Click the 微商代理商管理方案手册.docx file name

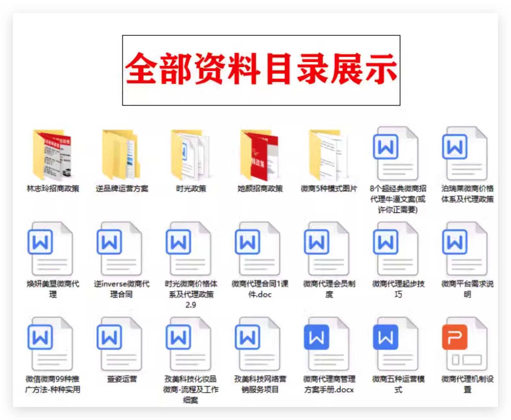(x=329, y=384)
